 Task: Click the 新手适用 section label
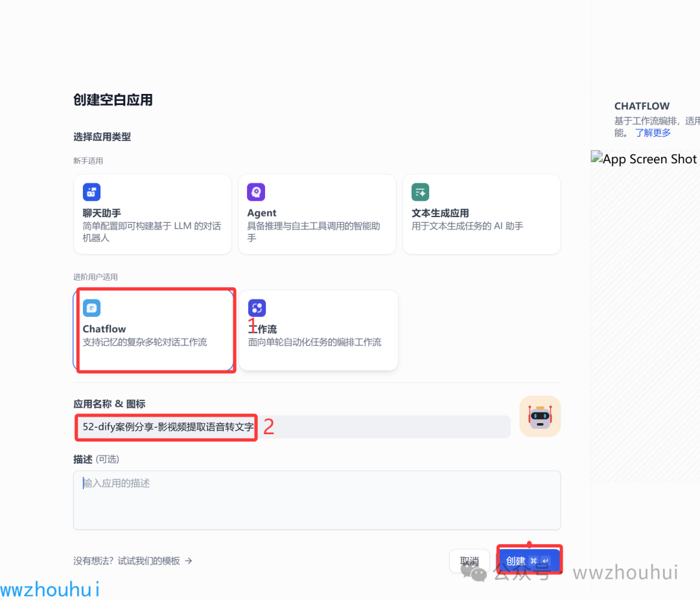point(88,161)
